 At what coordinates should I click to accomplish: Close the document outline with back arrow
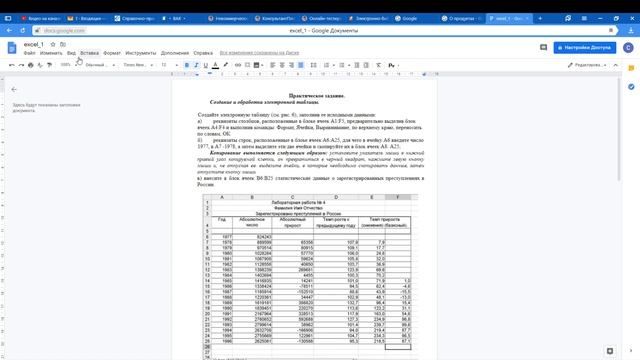click(14, 89)
